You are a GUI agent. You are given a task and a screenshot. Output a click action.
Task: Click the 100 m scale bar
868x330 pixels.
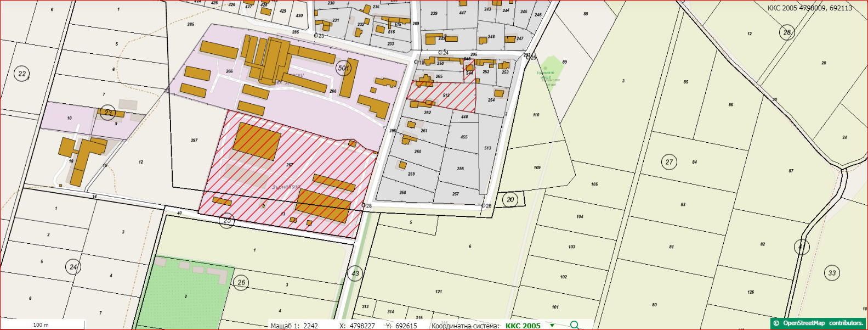(x=42, y=325)
